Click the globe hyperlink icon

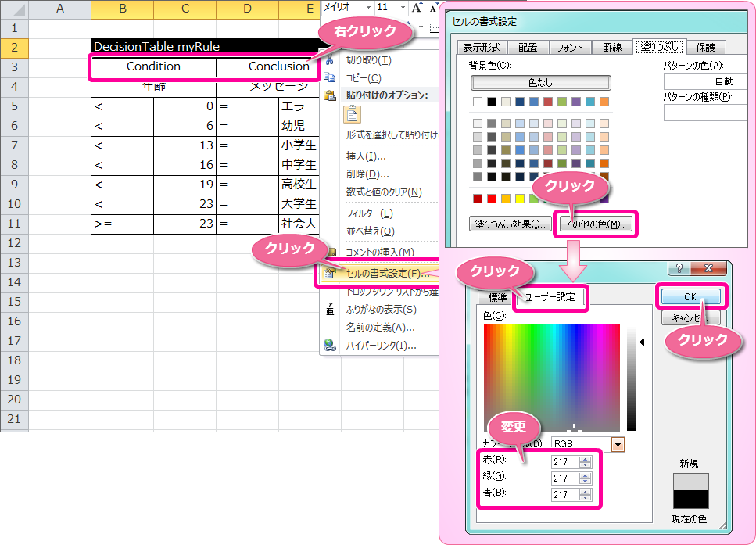coord(330,346)
